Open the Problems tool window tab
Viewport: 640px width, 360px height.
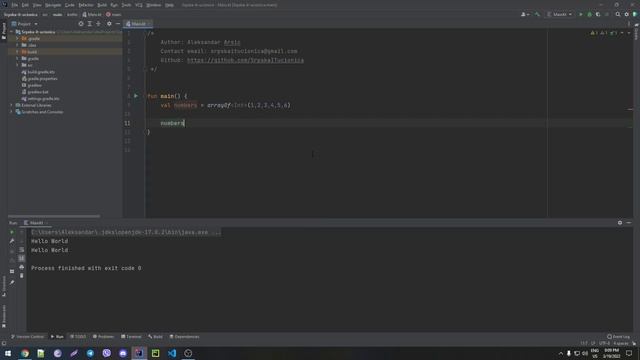pos(103,337)
